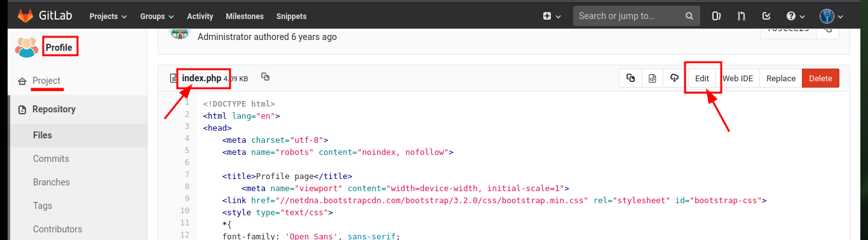Viewport: 868px width, 240px height.
Task: Open Commits in the Repository sidebar
Action: [51, 159]
